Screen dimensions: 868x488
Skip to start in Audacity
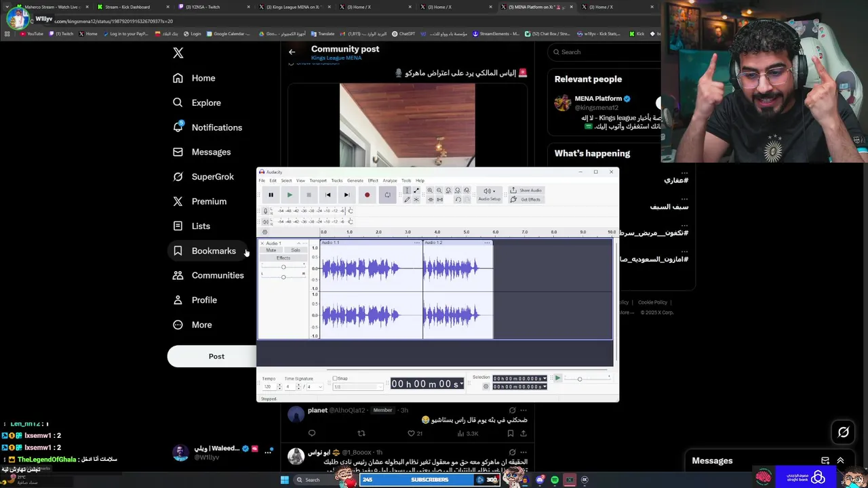coord(328,195)
